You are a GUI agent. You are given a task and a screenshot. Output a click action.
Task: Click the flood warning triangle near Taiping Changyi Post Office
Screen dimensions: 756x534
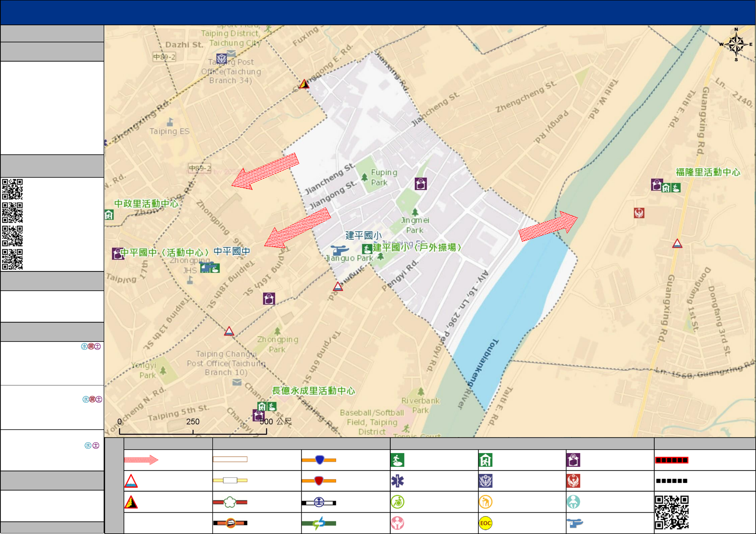(x=229, y=331)
